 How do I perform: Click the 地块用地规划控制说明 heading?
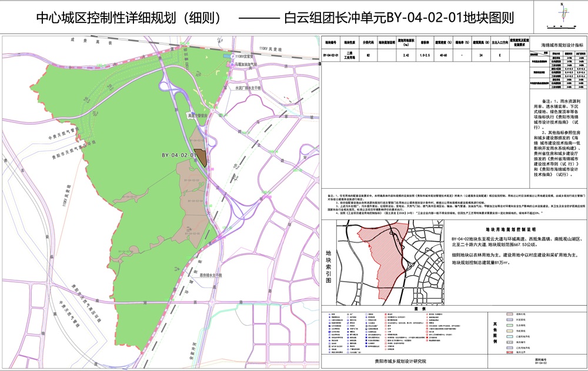[x=511, y=229]
